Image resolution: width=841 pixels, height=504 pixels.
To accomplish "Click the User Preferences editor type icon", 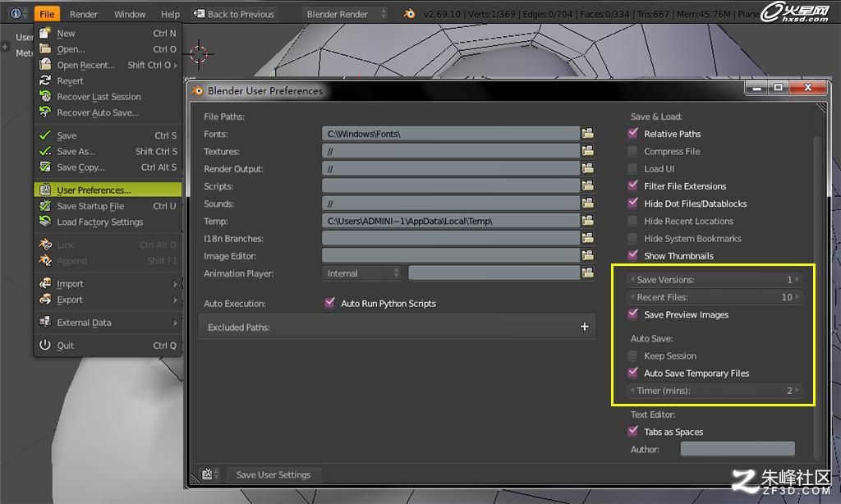I will [x=207, y=474].
